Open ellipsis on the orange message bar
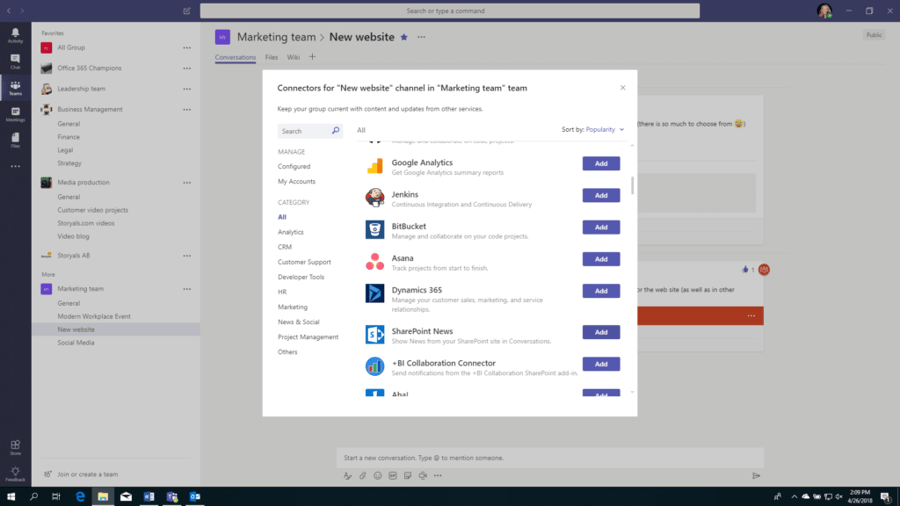This screenshot has width=900, height=506. pyautogui.click(x=751, y=316)
